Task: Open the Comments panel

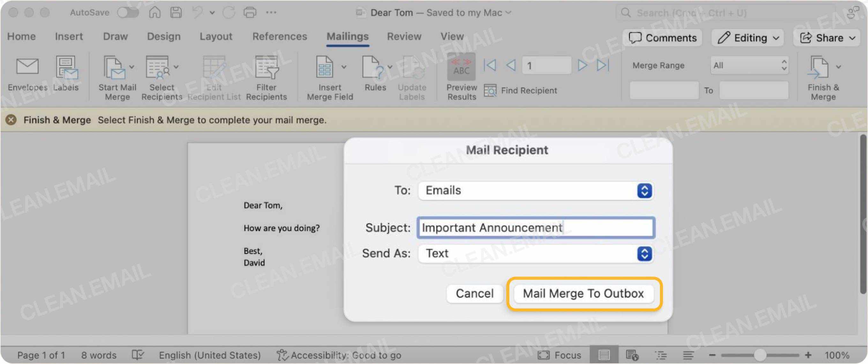Action: coord(662,37)
